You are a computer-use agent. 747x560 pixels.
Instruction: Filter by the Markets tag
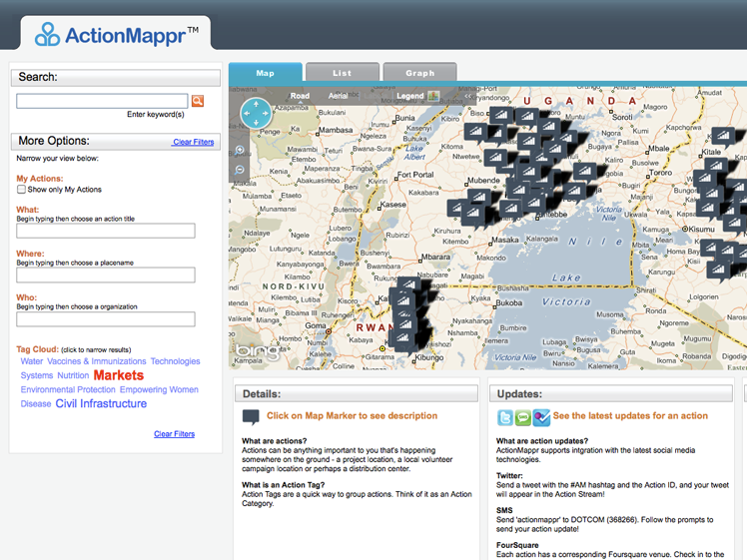click(119, 375)
